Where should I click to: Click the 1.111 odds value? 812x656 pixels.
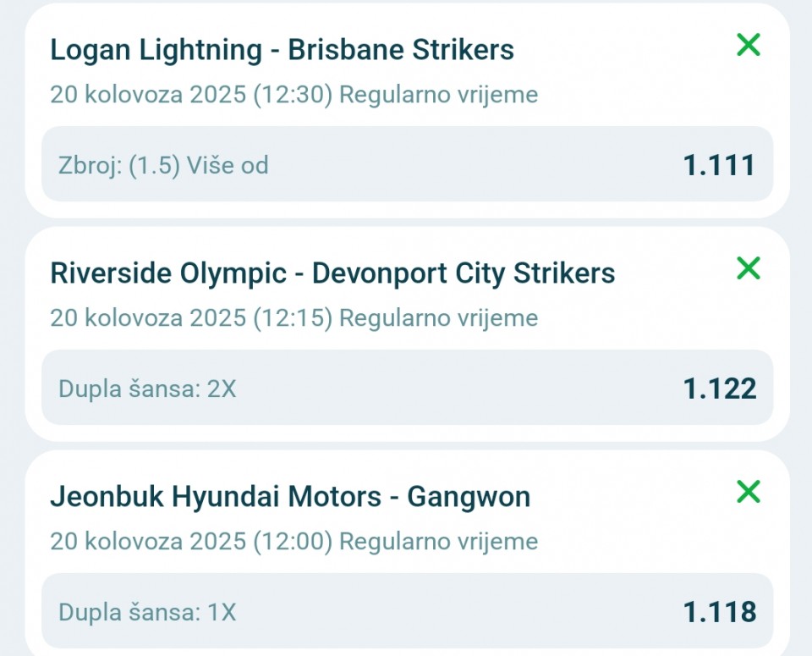719,165
